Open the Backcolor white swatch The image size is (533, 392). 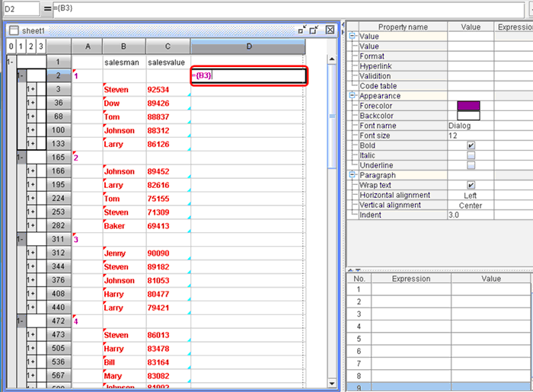[468, 116]
